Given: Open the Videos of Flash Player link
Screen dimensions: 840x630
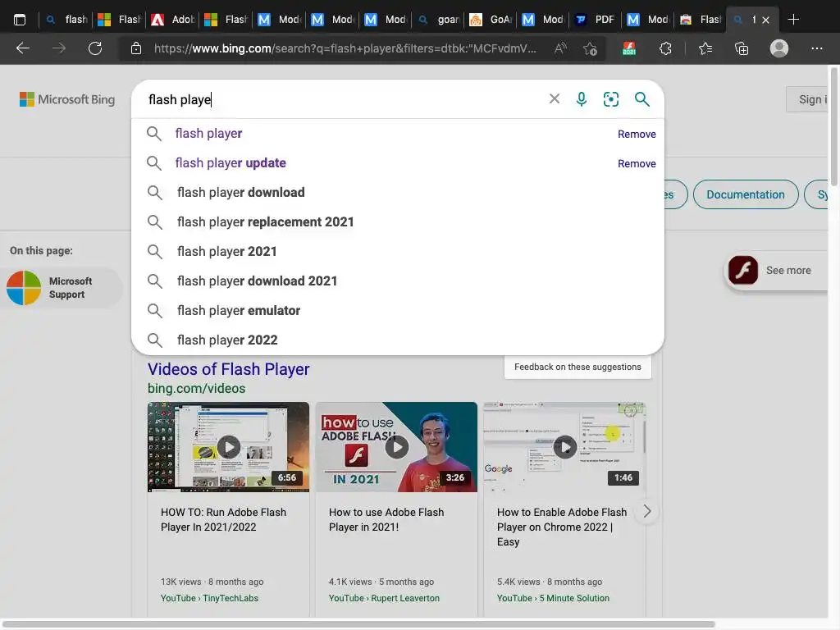Looking at the screenshot, I should click(228, 369).
